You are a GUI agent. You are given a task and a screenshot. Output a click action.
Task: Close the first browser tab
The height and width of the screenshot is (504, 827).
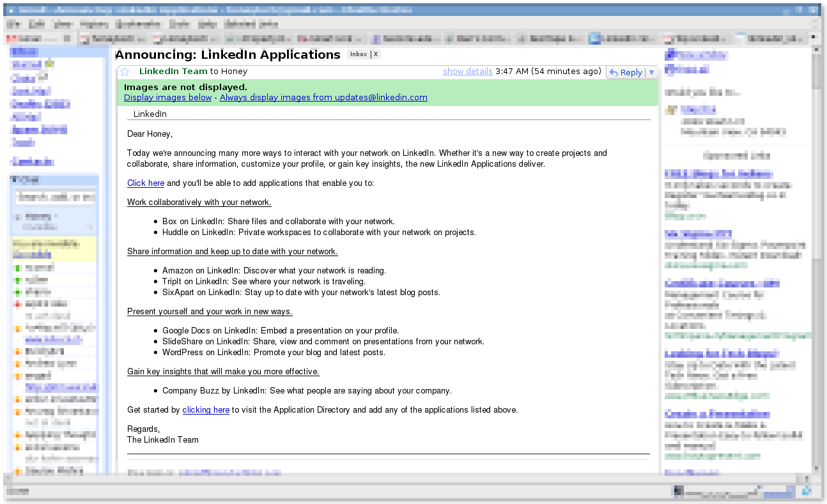pyautogui.click(x=67, y=38)
